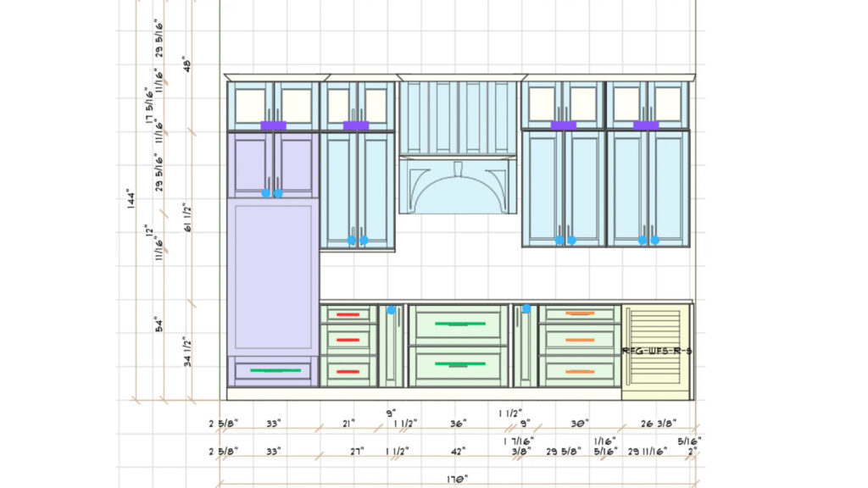Click the 29 11/16" dimension text

[648, 452]
